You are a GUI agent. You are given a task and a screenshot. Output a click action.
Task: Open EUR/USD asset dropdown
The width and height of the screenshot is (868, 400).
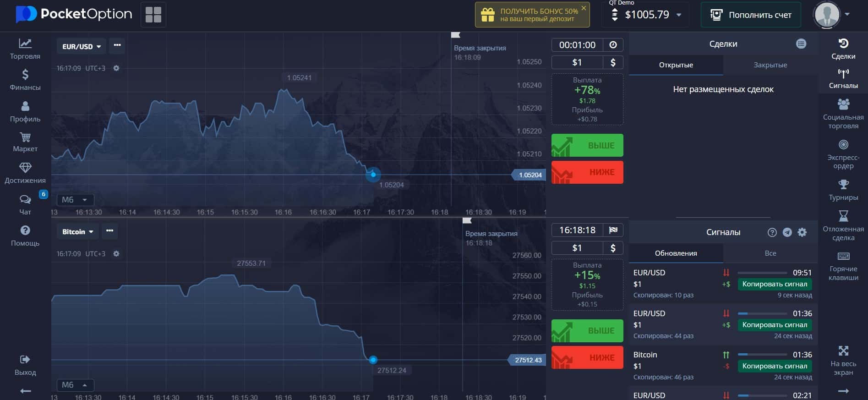(82, 46)
